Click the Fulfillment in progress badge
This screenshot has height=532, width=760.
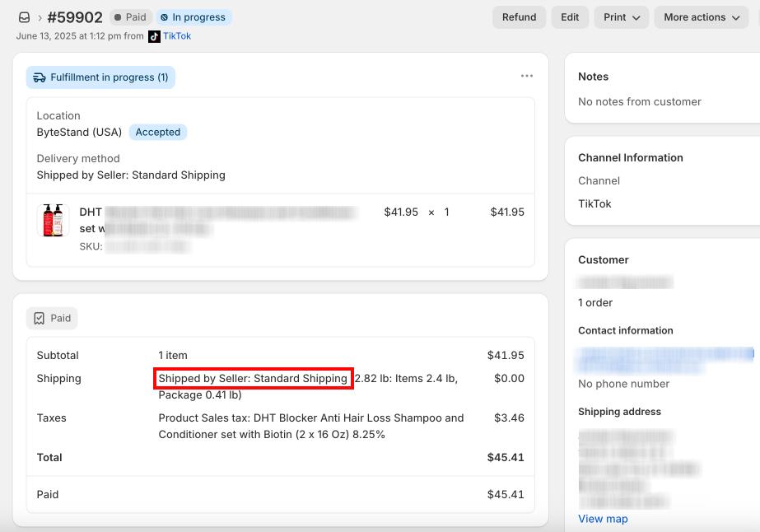pyautogui.click(x=100, y=77)
